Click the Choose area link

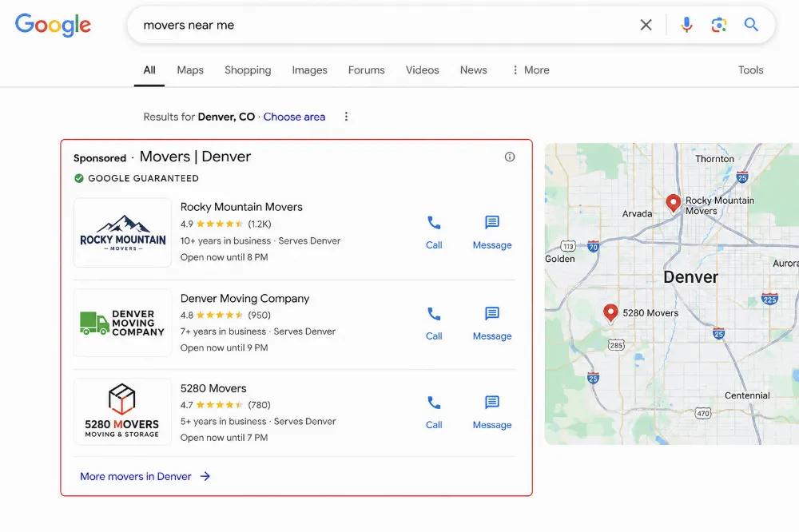click(294, 117)
